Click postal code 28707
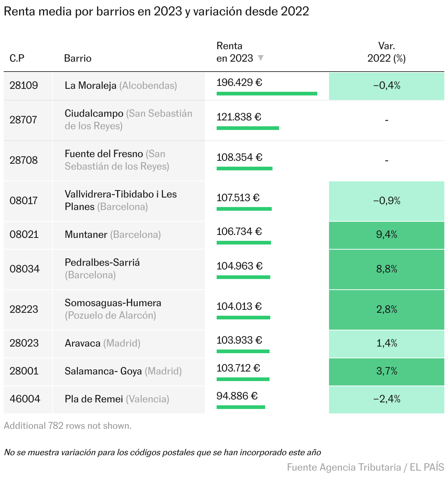The width and height of the screenshot is (448, 478). click(x=24, y=120)
